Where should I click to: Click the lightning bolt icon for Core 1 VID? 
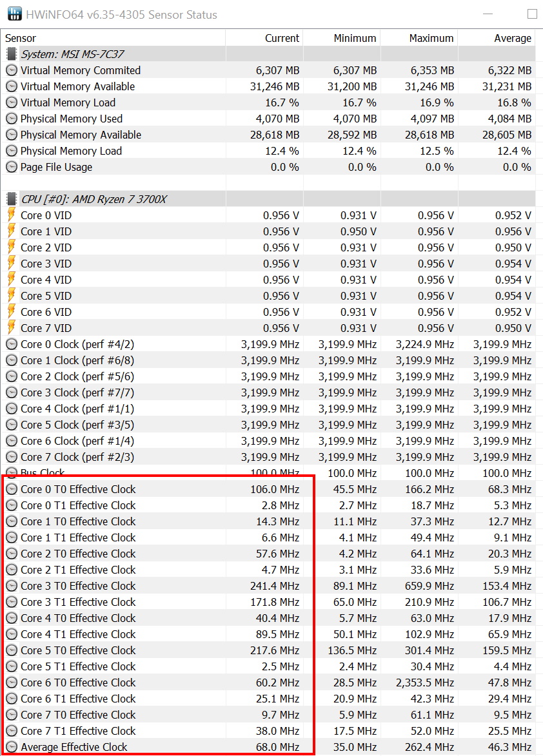[x=12, y=231]
